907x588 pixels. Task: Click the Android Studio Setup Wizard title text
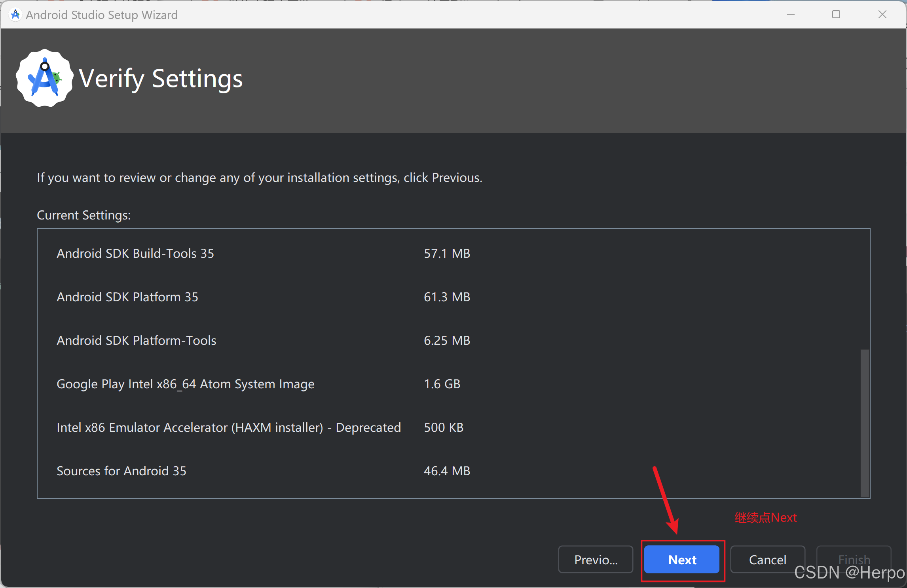coord(102,15)
